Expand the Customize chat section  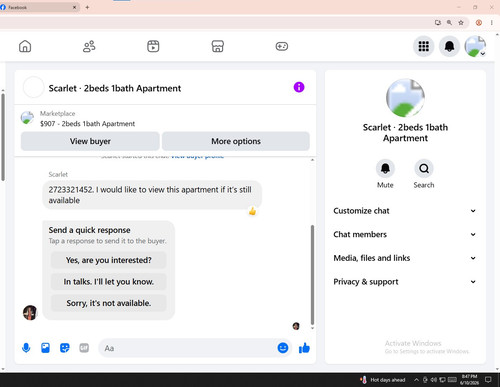405,211
